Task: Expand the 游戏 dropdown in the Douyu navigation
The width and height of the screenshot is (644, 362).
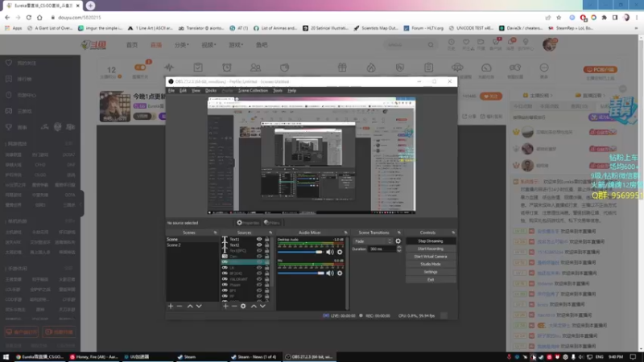Action: point(236,45)
